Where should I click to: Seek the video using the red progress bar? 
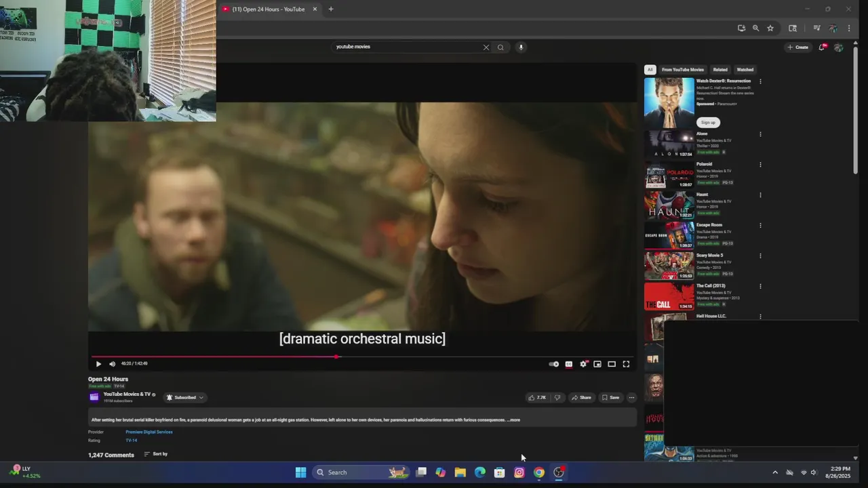363,357
